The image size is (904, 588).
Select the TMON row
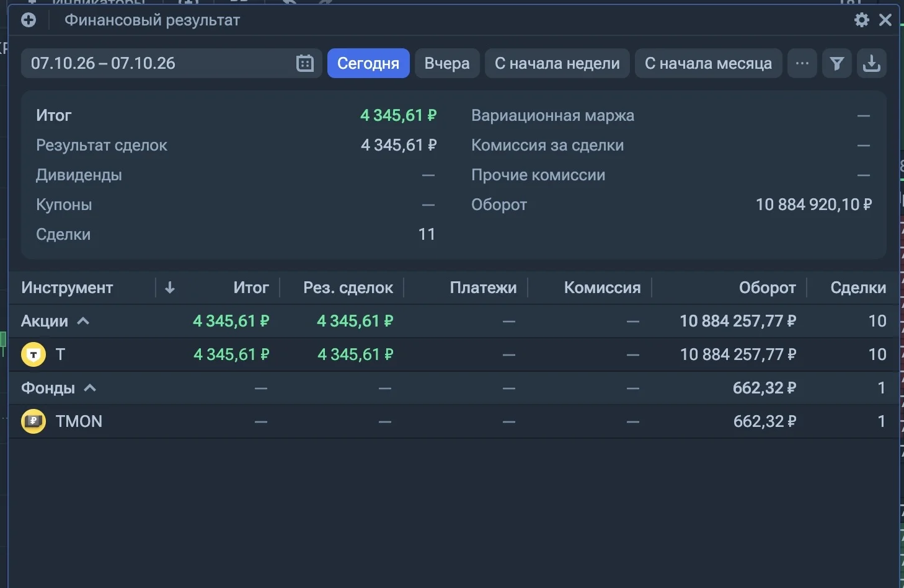click(454, 421)
